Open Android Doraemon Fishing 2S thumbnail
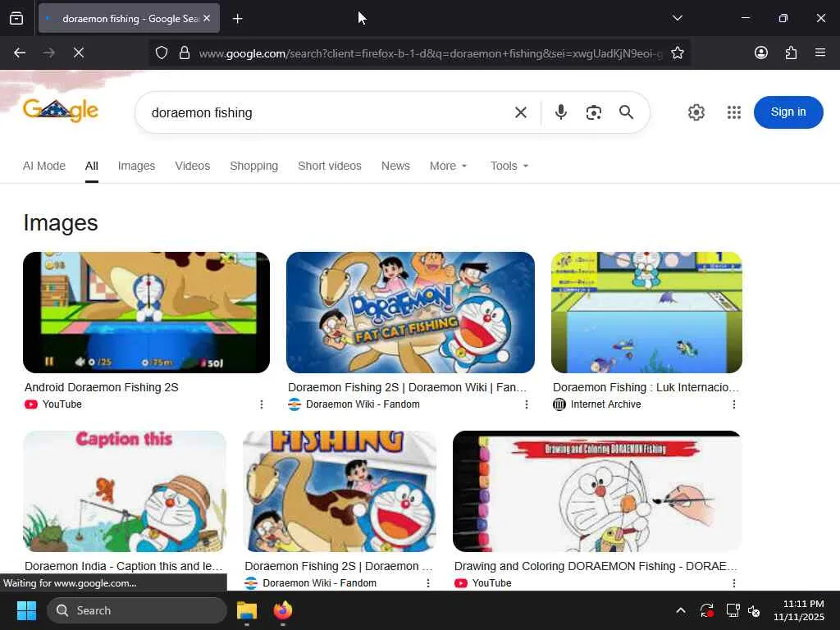 click(x=146, y=313)
